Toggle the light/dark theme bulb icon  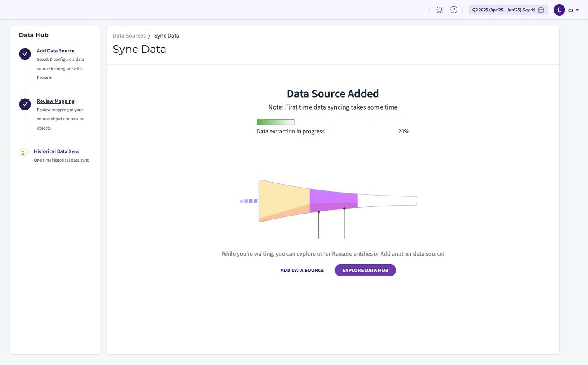(x=440, y=10)
